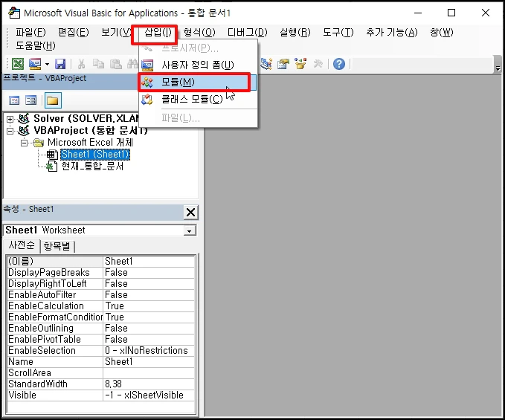Click the Save floppy disk icon
Screen dimensions: 505x420
60,64
